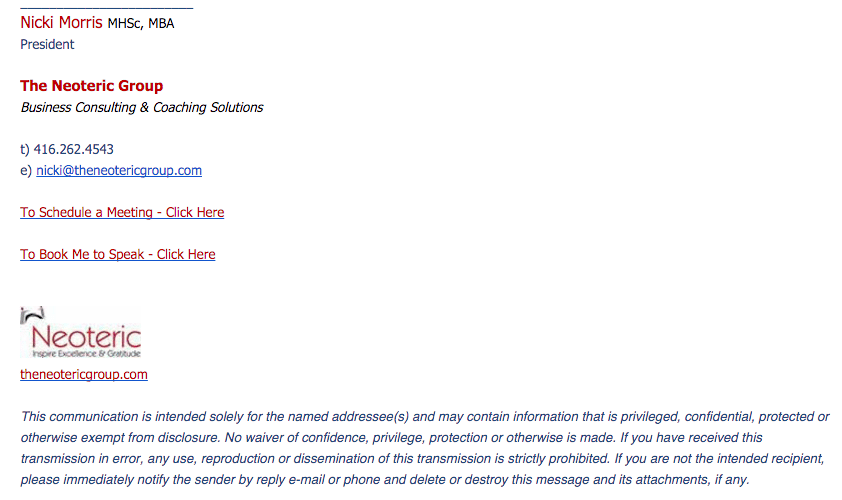Image resolution: width=842 pixels, height=500 pixels.
Task: Click the disclaimer line starting 'please immediately notify'
Action: point(384,480)
